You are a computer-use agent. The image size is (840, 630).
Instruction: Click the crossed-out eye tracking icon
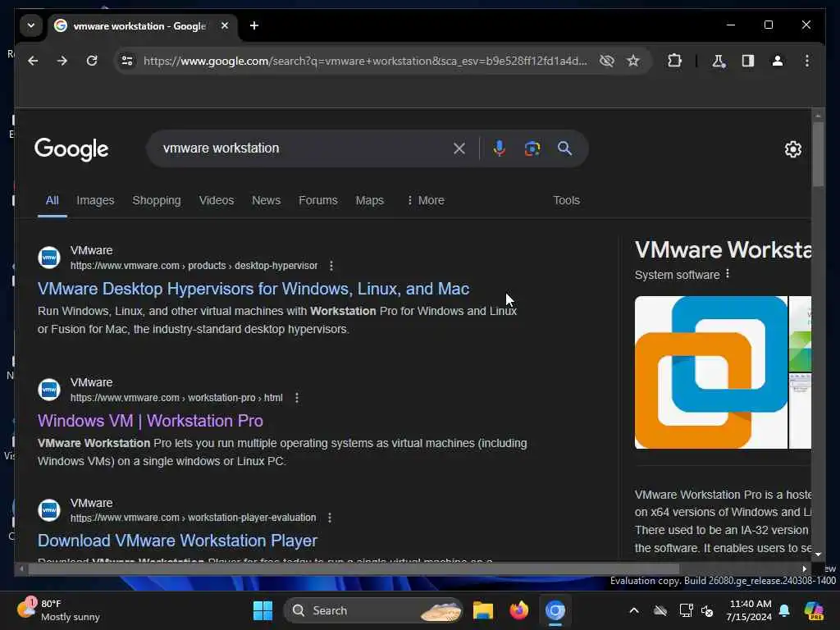click(606, 61)
